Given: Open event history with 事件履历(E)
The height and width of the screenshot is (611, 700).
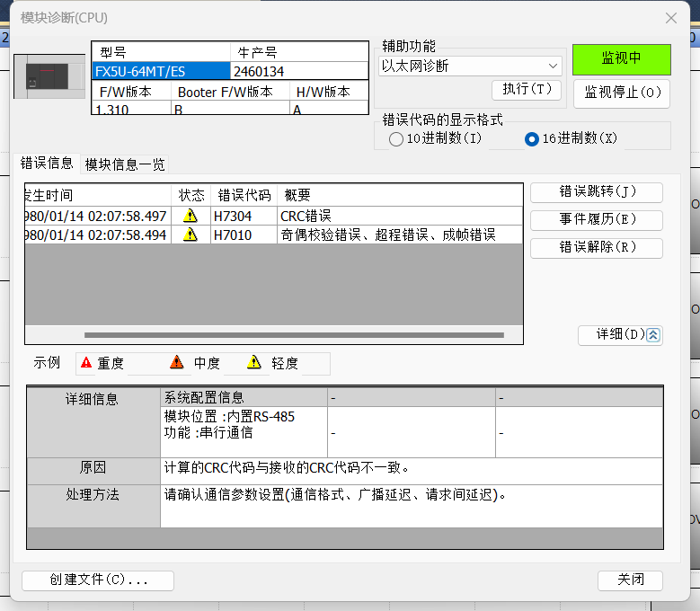Looking at the screenshot, I should [x=597, y=220].
